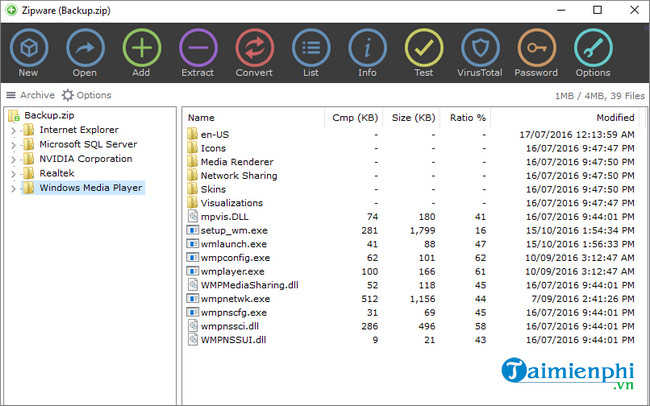
Task: Select the wmpnscfg.exe file
Action: coord(410,312)
